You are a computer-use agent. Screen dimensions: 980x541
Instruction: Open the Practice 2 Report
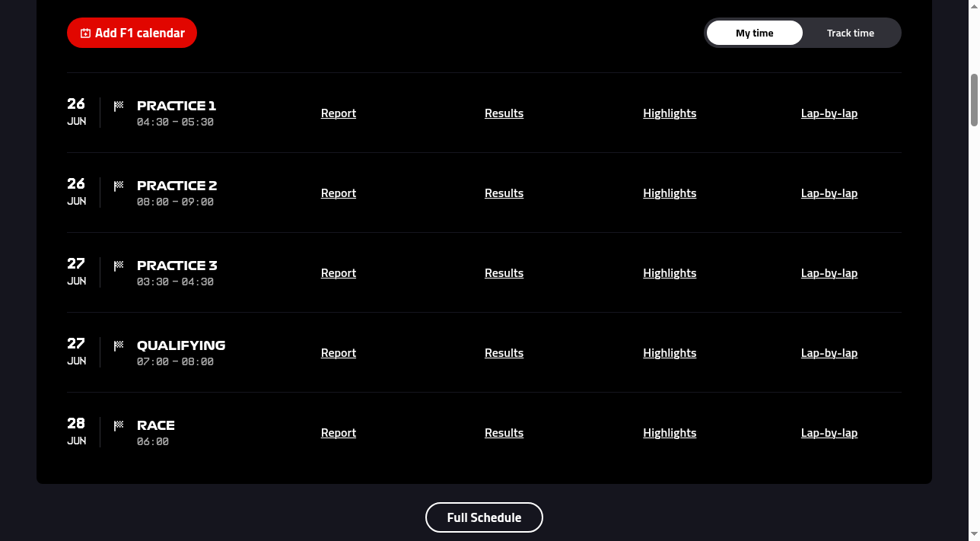339,193
